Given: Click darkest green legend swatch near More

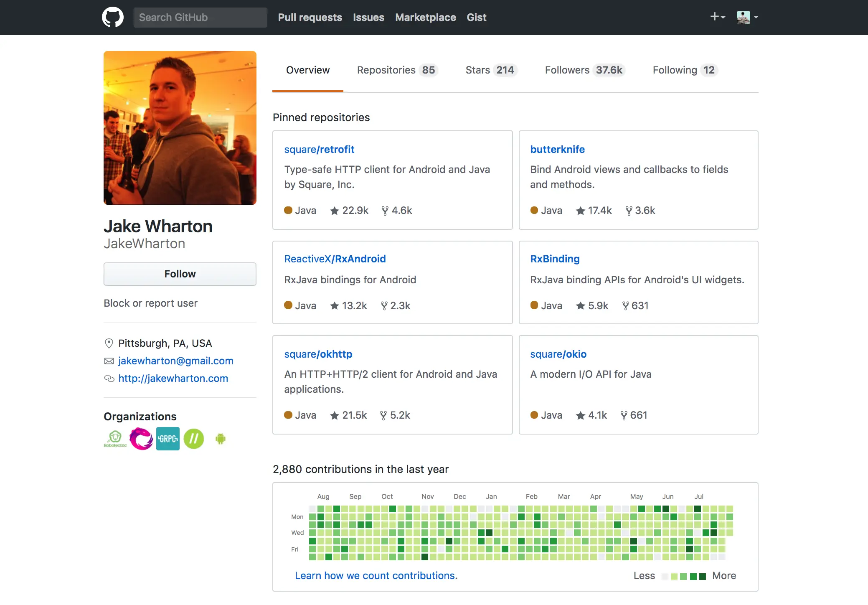Looking at the screenshot, I should point(703,576).
